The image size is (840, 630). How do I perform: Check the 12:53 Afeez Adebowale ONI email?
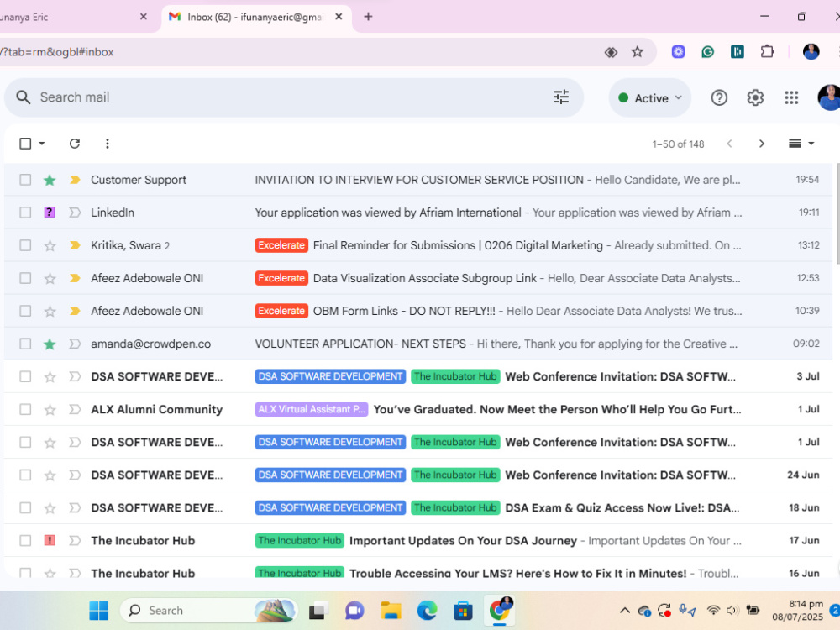(x=25, y=278)
